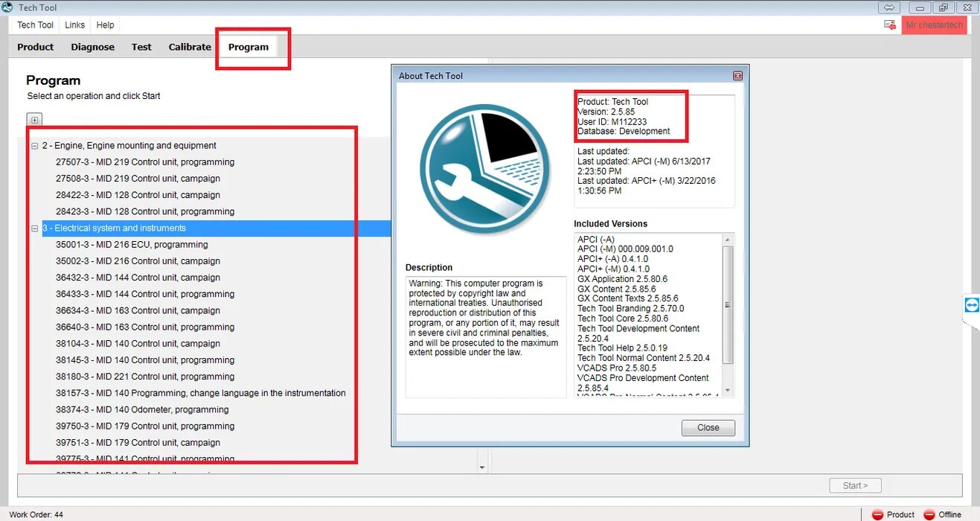Screen dimensions: 980x521
Task: Restore down the Tech Tool window
Action: pyautogui.click(x=943, y=7)
